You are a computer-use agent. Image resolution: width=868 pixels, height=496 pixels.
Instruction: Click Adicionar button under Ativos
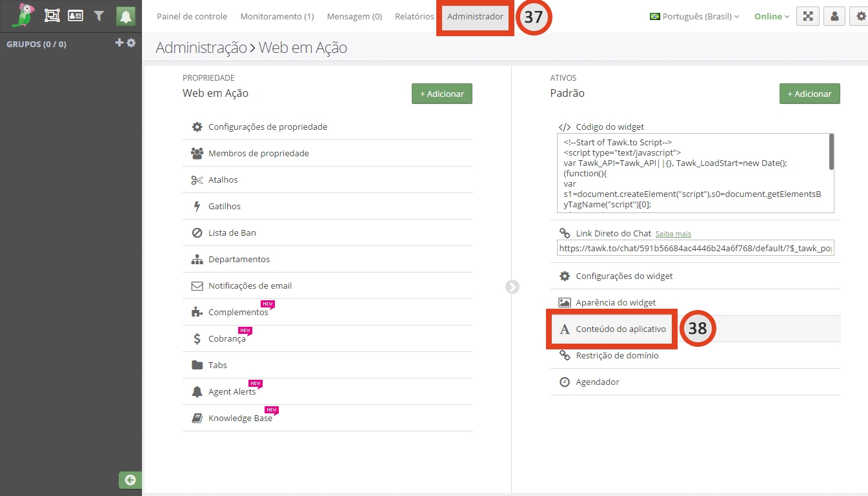click(810, 94)
